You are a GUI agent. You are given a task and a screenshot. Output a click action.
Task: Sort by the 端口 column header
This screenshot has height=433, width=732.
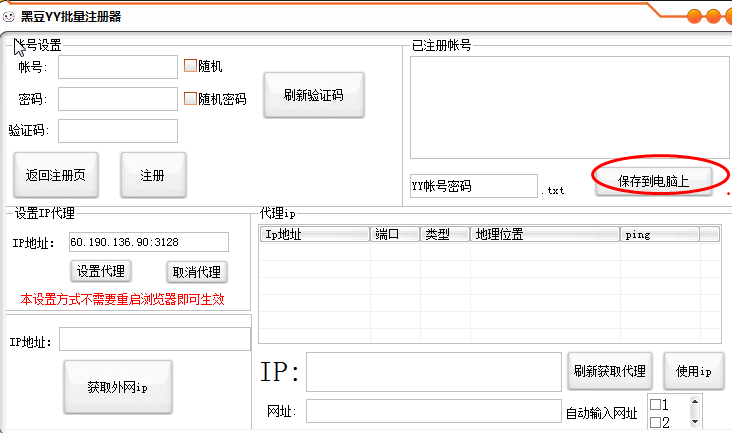click(x=395, y=234)
